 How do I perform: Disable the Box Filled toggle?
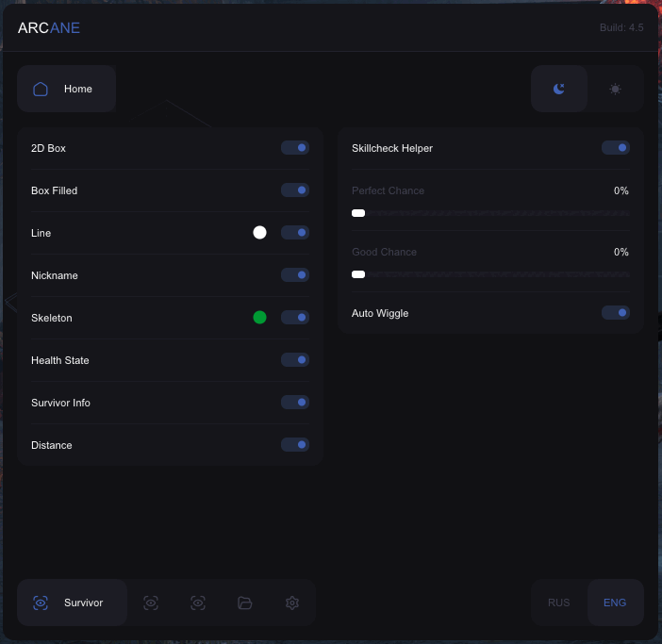tap(295, 190)
